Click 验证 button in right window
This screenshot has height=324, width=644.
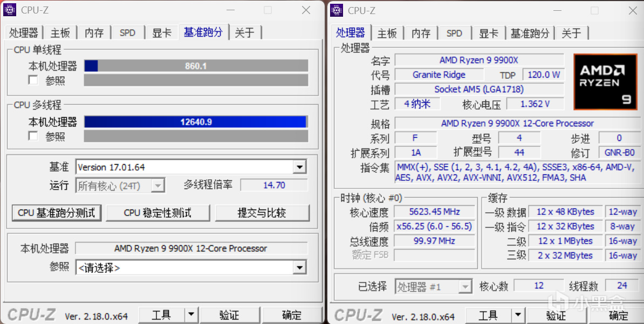pos(556,315)
